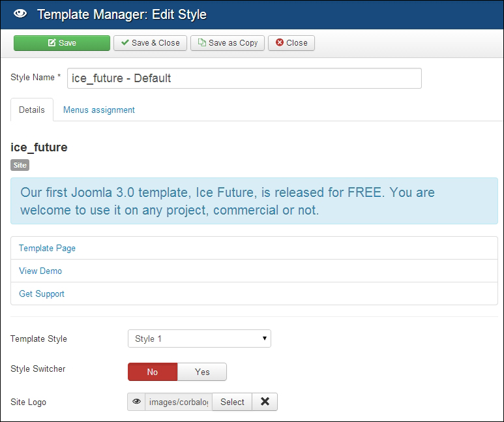This screenshot has width=504, height=422.
Task: Follow the View Demo link
Action: pos(40,271)
